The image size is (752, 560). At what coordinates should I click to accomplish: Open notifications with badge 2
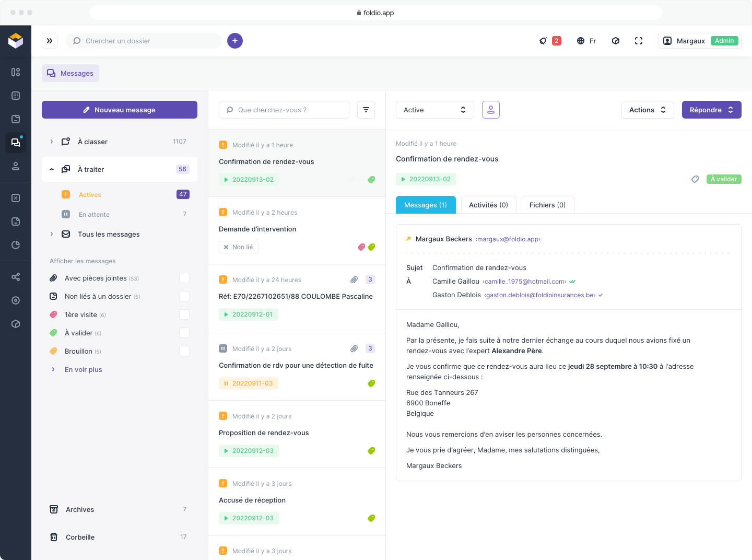[x=550, y=41]
